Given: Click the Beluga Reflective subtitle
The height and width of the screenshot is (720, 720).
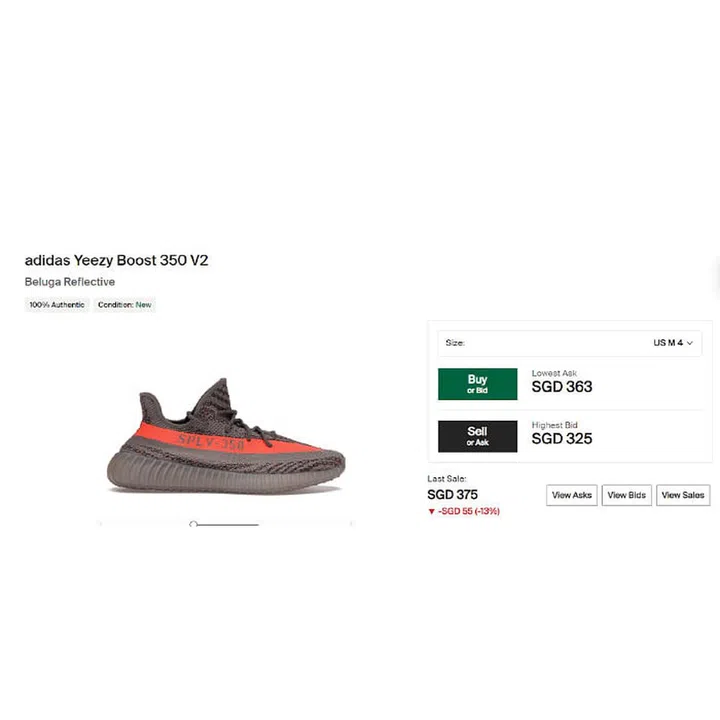Looking at the screenshot, I should click(70, 281).
